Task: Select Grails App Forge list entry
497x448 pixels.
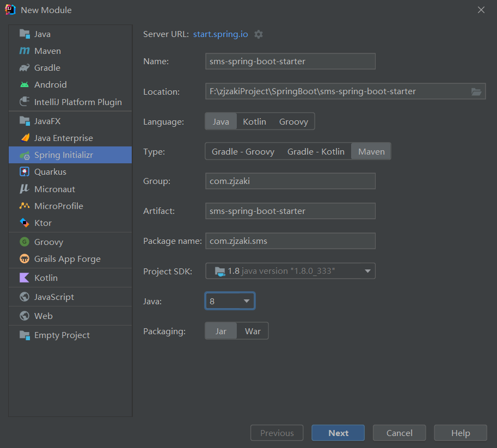Action: pos(70,259)
